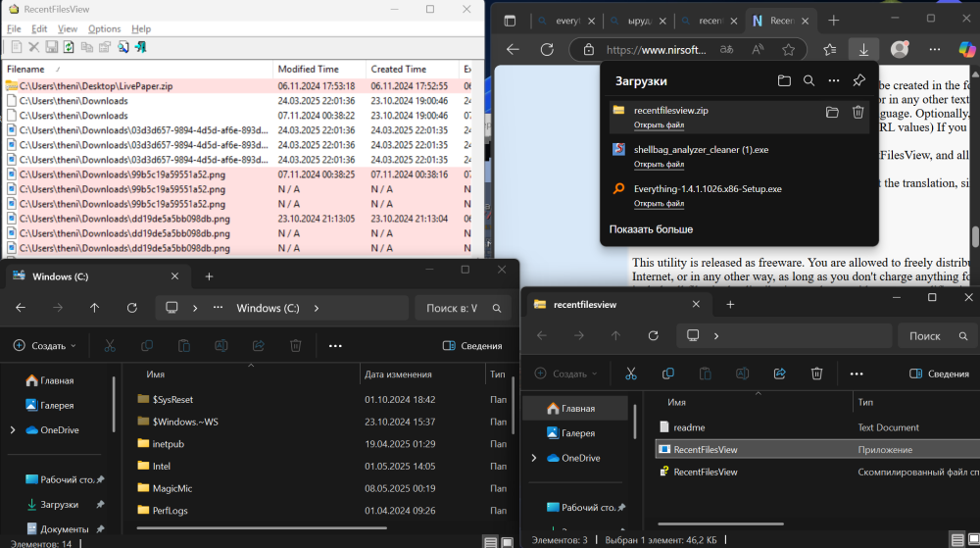The height and width of the screenshot is (548, 980).
Task: Click the search icon in Загрузки panel
Action: (808, 80)
